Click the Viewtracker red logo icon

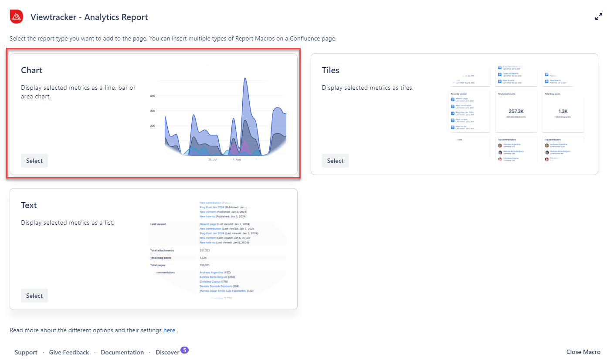16,17
